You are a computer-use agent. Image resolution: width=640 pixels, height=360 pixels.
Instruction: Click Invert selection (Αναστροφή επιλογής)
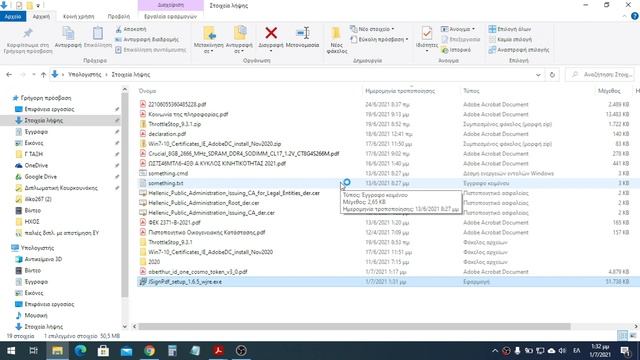click(x=519, y=50)
